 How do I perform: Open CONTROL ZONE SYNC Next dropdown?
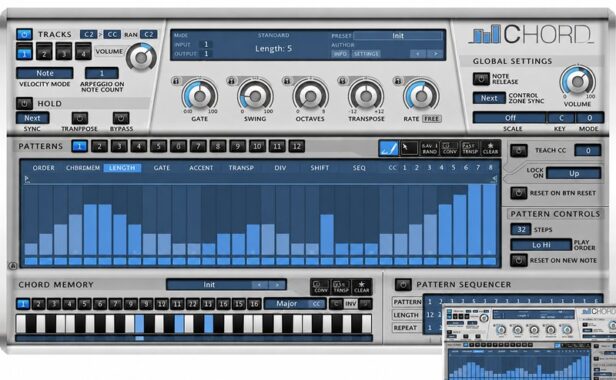click(x=489, y=98)
